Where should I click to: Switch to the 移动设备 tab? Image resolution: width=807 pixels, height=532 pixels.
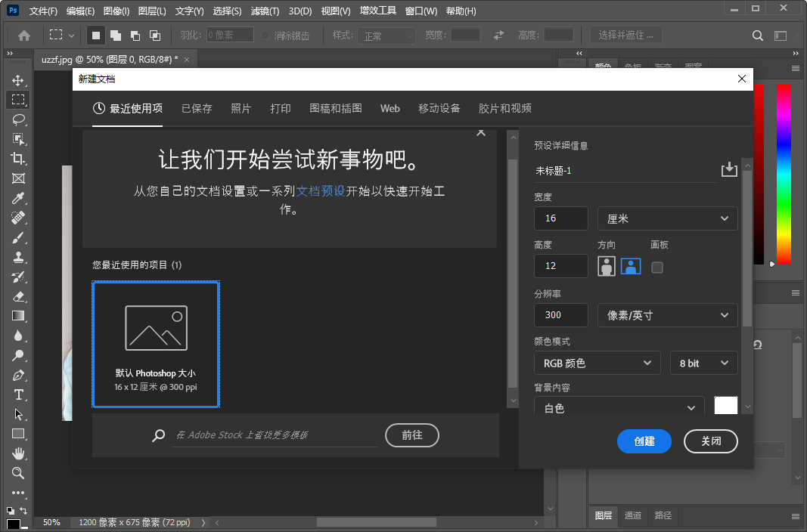pyautogui.click(x=439, y=109)
